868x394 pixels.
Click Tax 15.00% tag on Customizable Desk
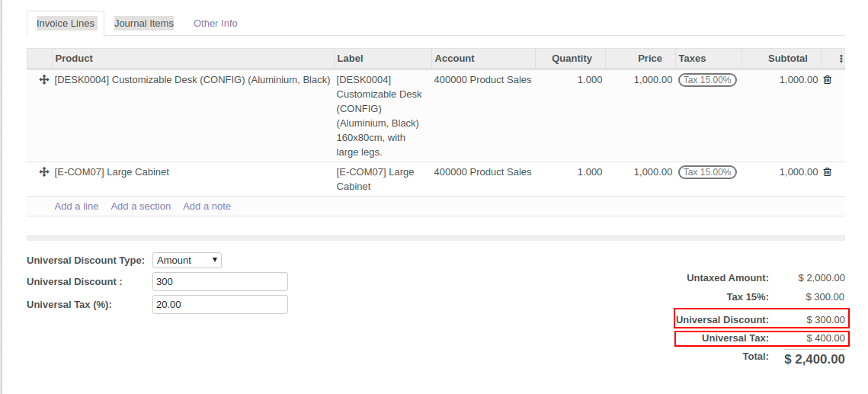tap(707, 80)
